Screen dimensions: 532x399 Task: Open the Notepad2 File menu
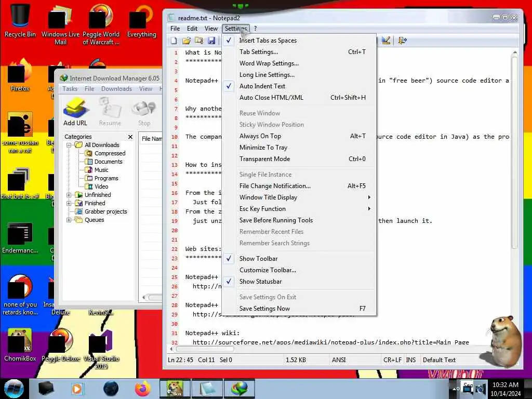point(175,29)
